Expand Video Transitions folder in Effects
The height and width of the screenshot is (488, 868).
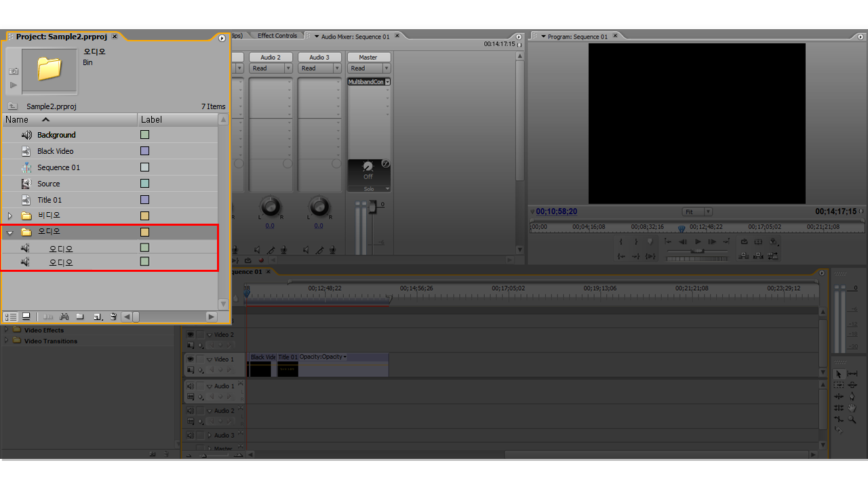click(7, 340)
